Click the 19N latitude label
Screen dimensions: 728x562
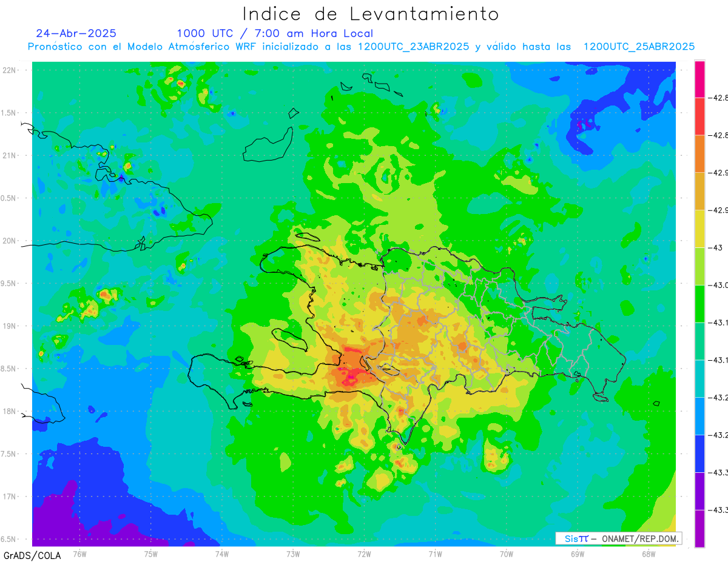pos(10,326)
